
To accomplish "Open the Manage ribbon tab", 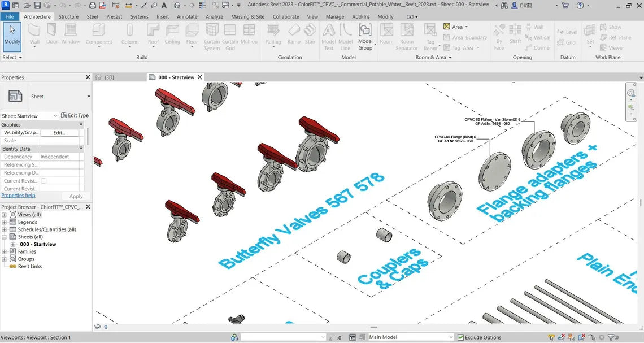I will coord(335,16).
